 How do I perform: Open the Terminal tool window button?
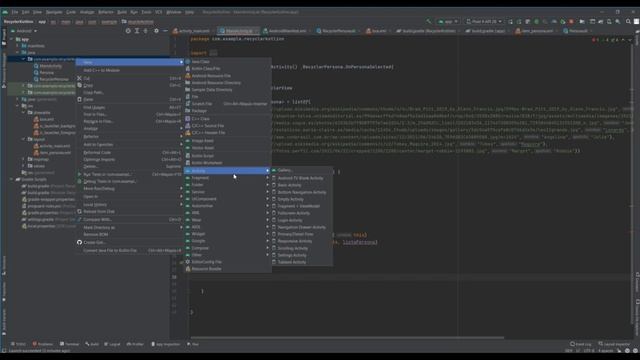click(x=69, y=344)
